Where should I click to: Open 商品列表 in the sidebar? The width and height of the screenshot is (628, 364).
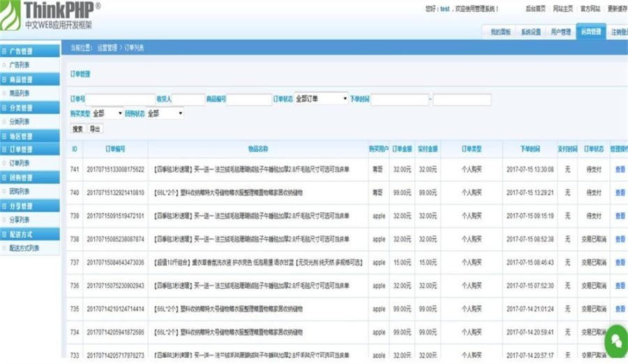point(20,93)
